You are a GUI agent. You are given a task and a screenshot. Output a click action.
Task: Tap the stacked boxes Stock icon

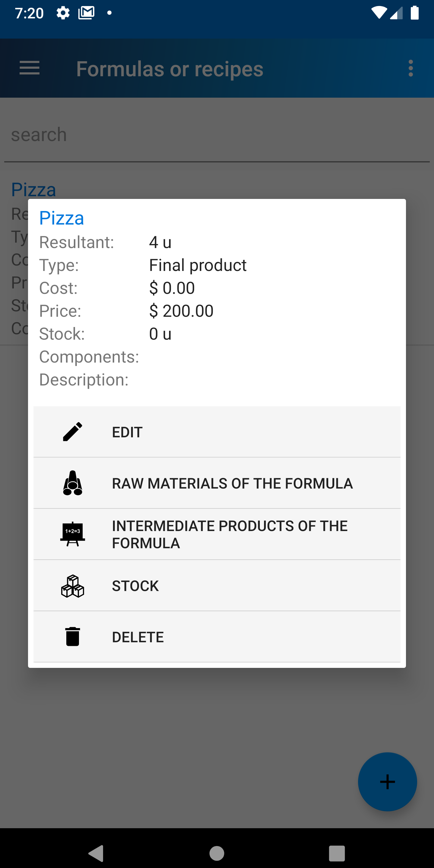click(x=72, y=586)
